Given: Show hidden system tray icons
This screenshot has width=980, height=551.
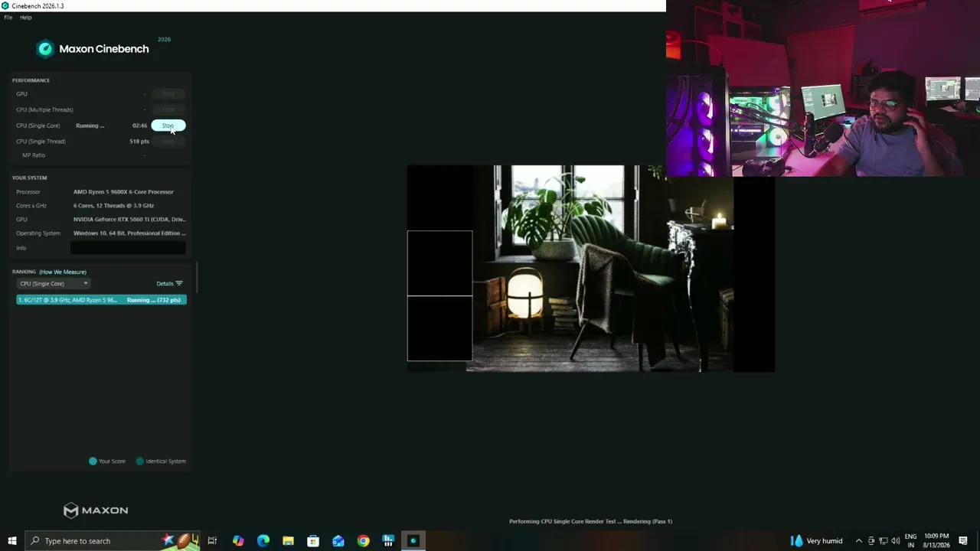Looking at the screenshot, I should point(858,541).
